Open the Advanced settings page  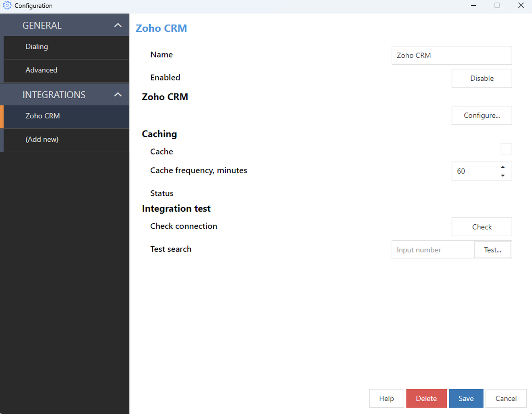click(41, 70)
